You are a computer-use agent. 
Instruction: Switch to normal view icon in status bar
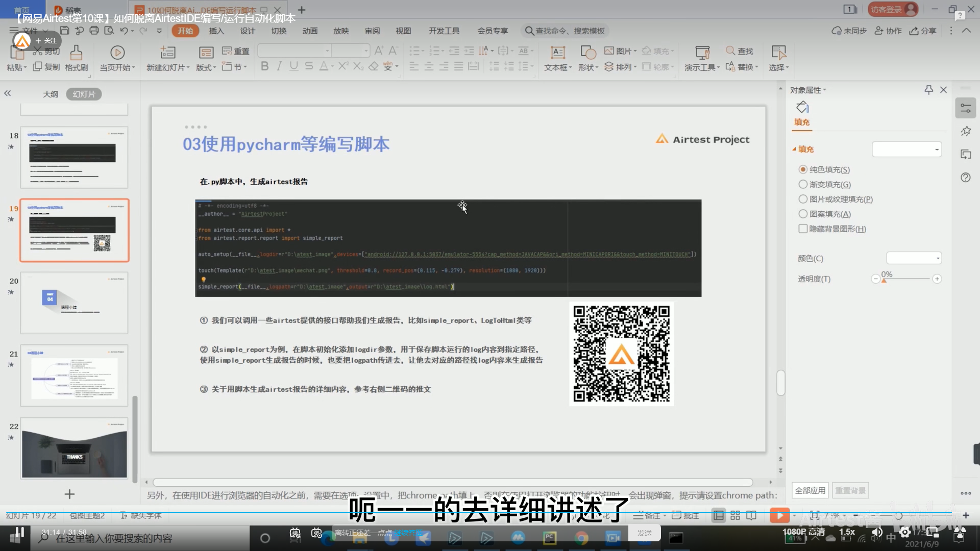coord(718,515)
